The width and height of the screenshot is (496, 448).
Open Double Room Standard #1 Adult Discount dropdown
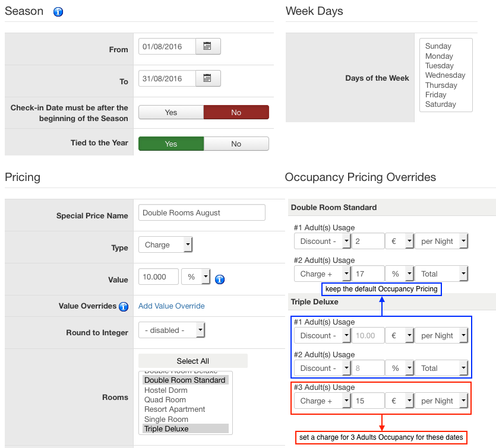pyautogui.click(x=322, y=241)
